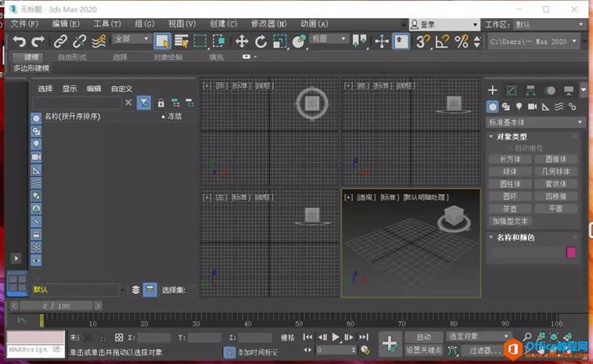
Task: Use Pivot Point Center icon
Action: click(359, 41)
